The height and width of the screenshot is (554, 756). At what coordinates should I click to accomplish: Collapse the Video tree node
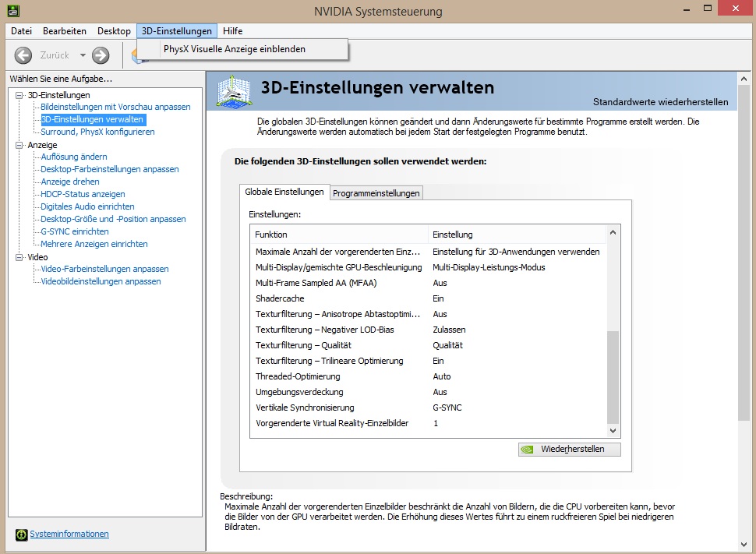pos(19,257)
